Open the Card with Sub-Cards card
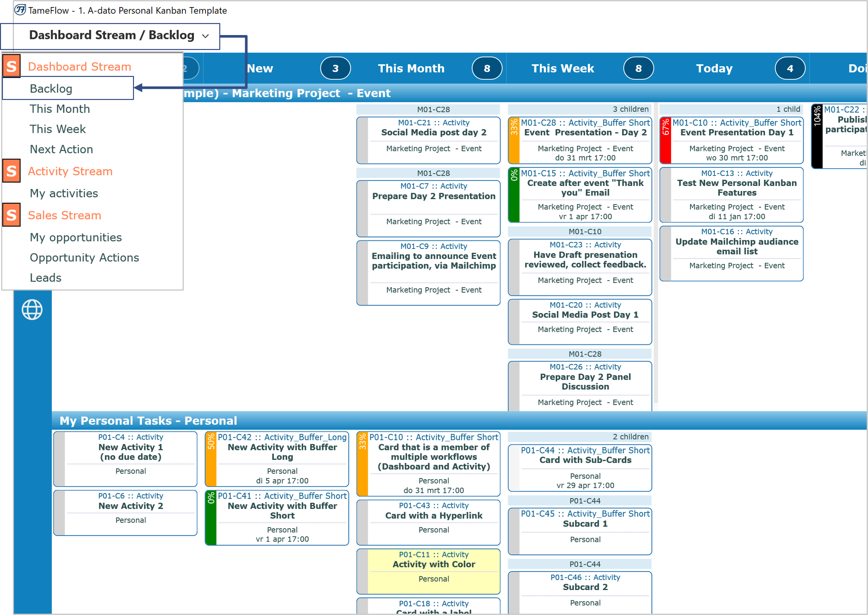 tap(580, 468)
